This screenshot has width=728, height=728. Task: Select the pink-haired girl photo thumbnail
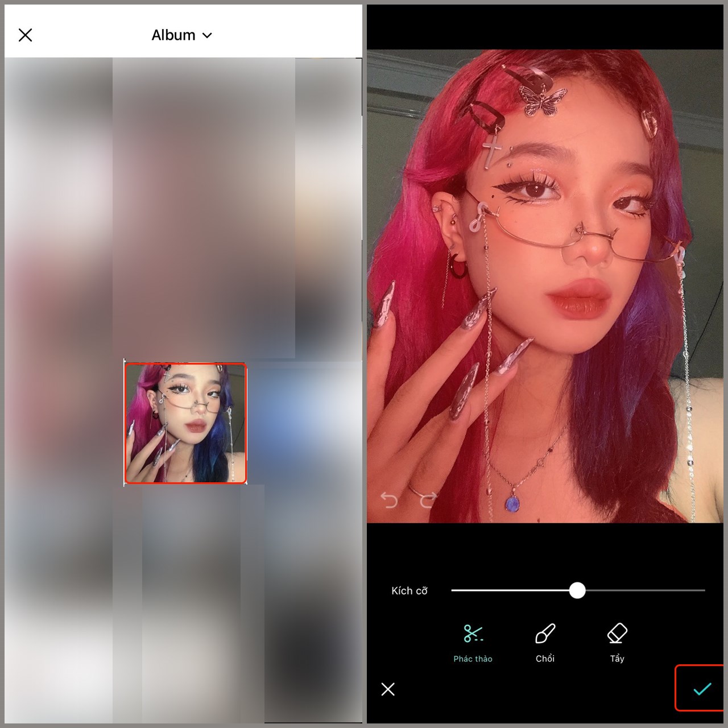coord(185,423)
